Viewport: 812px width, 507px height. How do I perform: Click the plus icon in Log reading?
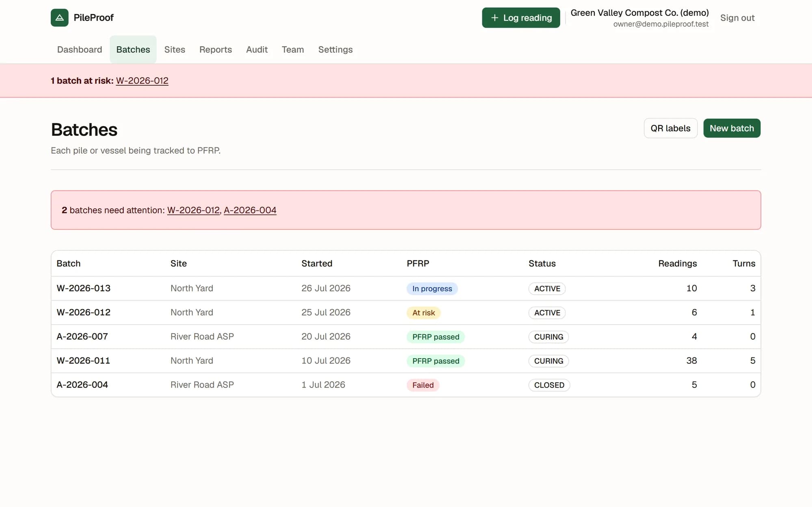pyautogui.click(x=495, y=18)
